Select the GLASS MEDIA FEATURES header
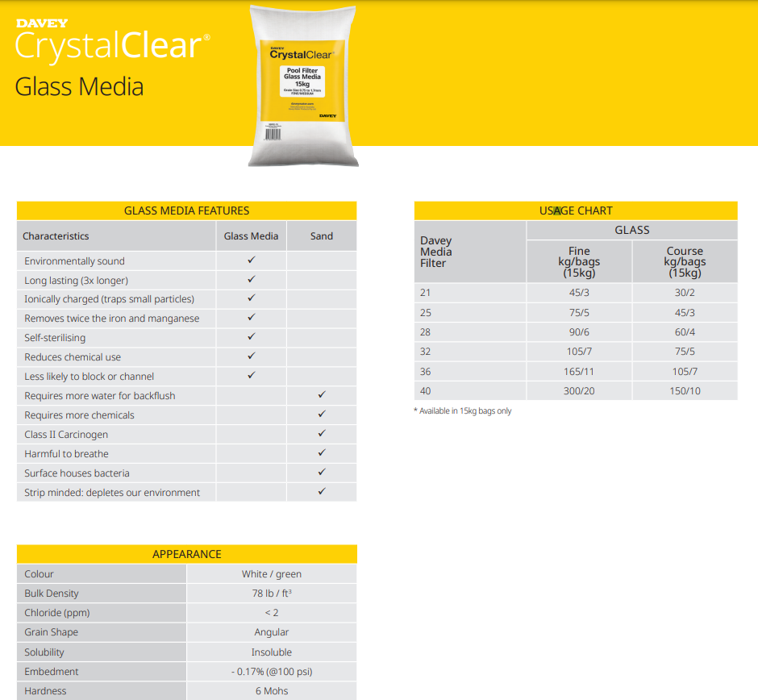The image size is (758, 700). [186, 210]
